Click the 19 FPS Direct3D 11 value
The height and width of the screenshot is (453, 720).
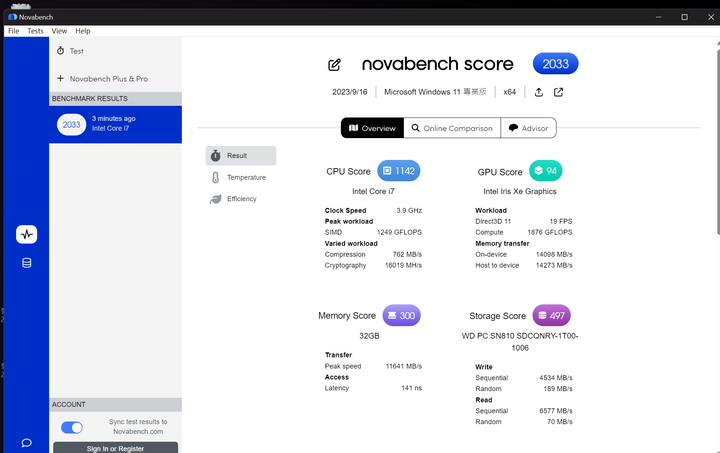click(x=561, y=221)
